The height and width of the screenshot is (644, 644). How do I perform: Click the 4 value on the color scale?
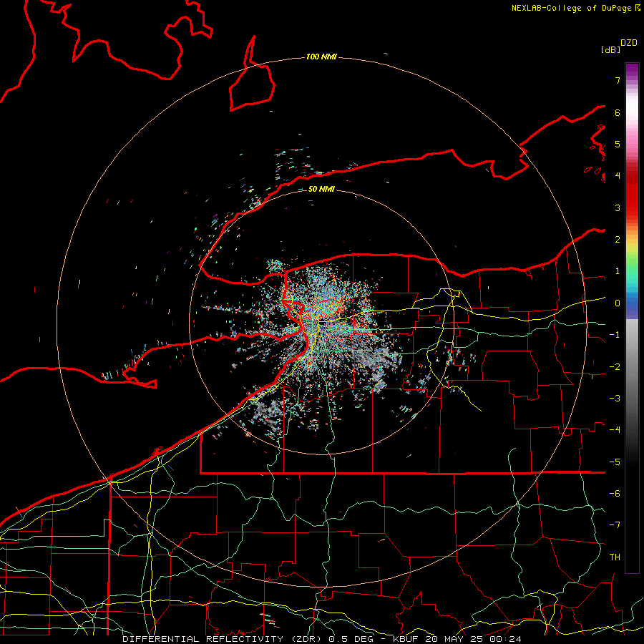(618, 176)
